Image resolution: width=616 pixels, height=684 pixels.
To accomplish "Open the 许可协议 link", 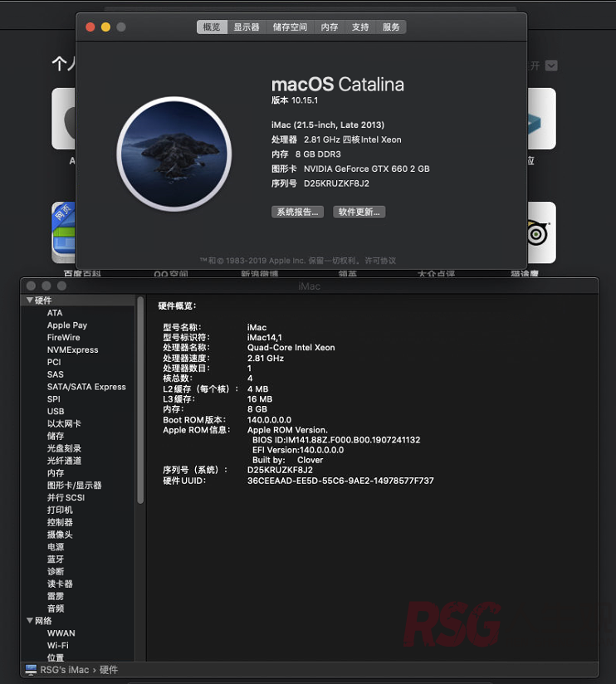I will (380, 261).
